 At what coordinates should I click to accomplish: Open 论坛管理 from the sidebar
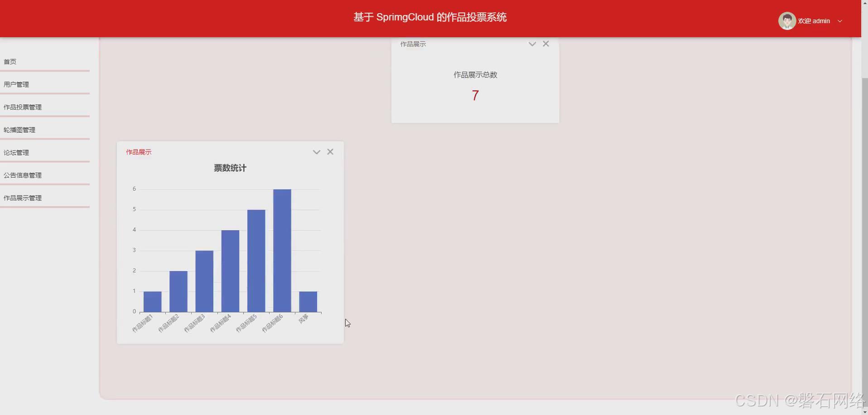click(x=16, y=152)
